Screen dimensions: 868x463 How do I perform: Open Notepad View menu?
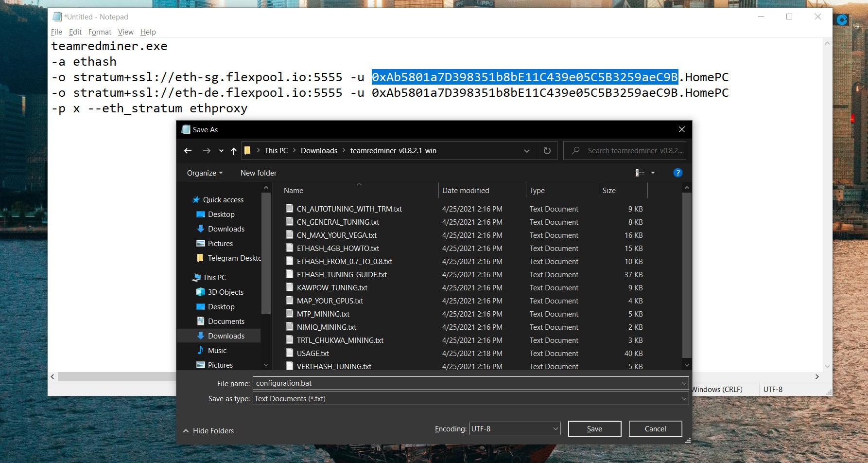pos(125,32)
